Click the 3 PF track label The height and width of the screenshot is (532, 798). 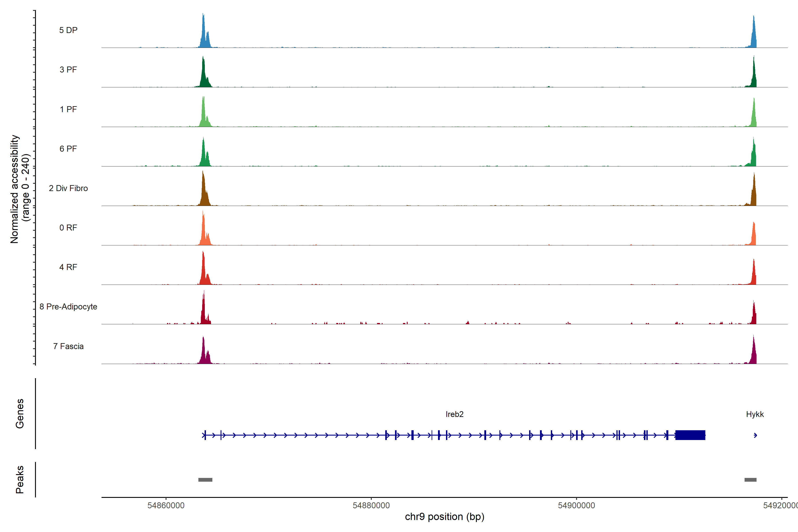tap(68, 70)
